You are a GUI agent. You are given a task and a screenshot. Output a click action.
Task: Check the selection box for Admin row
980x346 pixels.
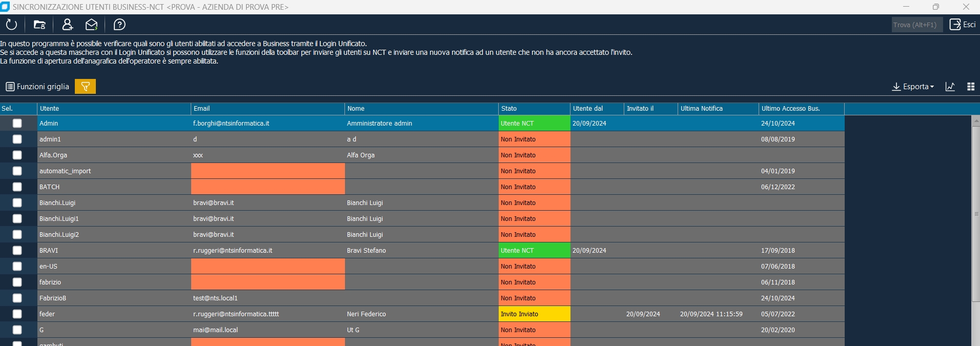click(x=17, y=123)
